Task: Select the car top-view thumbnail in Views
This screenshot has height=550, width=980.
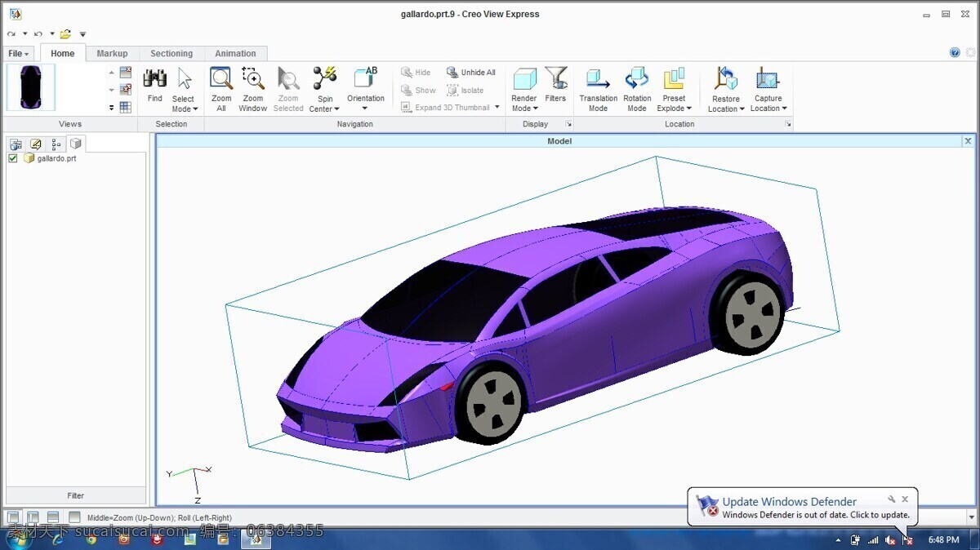Action: 31,87
